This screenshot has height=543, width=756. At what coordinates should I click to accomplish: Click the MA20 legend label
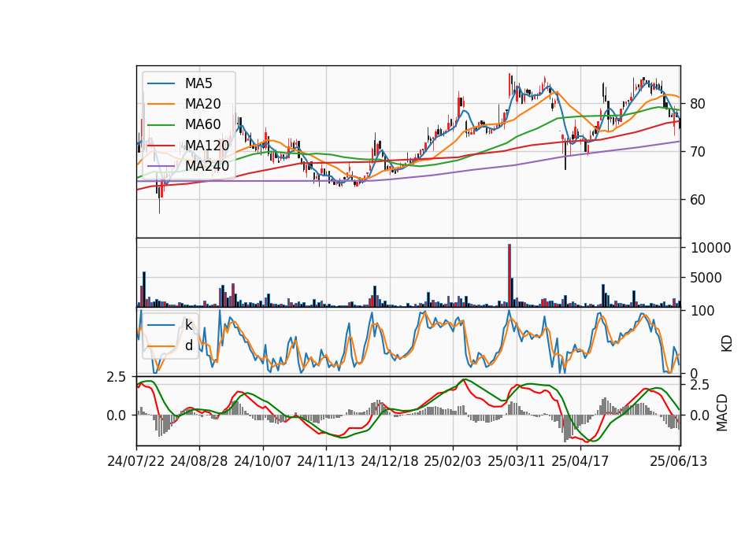[202, 104]
